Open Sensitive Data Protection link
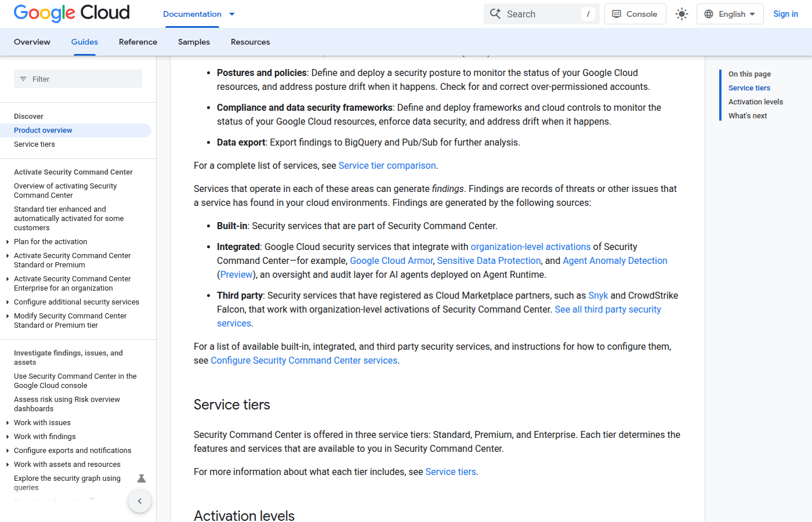This screenshot has height=522, width=812. (x=489, y=260)
